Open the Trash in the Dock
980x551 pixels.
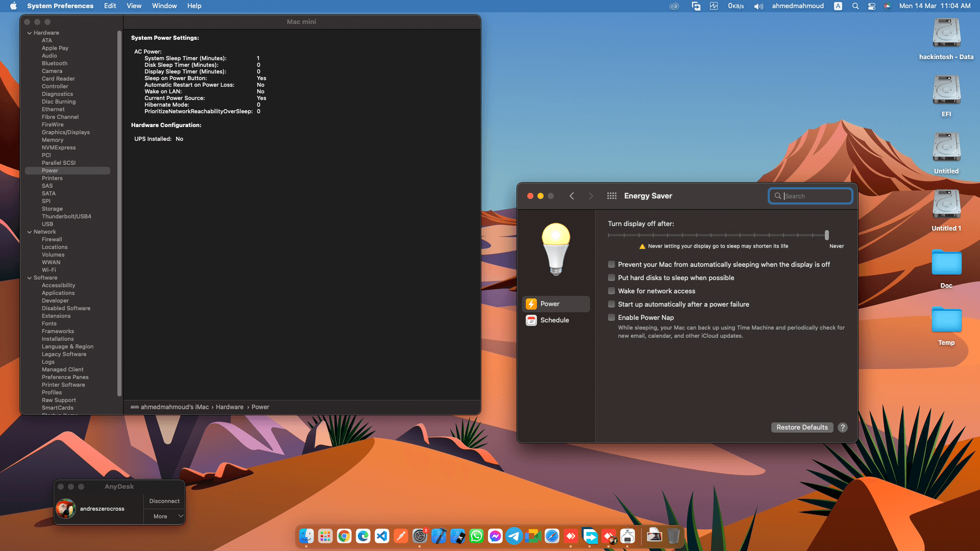pyautogui.click(x=673, y=536)
